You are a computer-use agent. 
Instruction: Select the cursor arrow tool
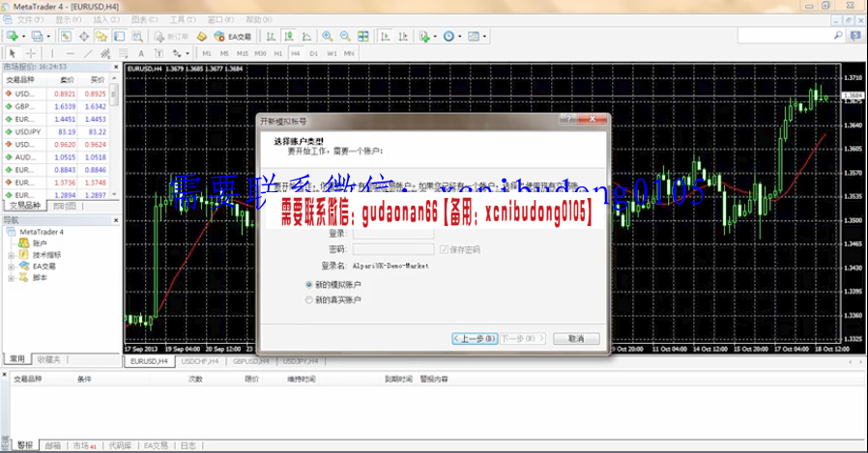pos(13,54)
